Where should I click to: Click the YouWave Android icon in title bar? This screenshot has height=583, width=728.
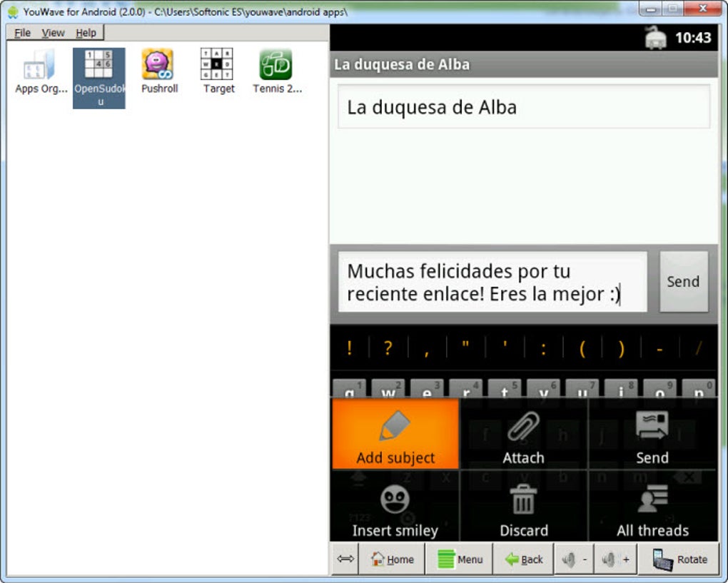coord(13,12)
